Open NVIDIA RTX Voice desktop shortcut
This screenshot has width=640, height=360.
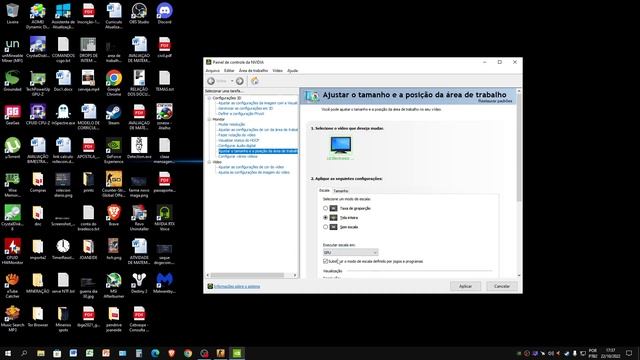pos(164,218)
